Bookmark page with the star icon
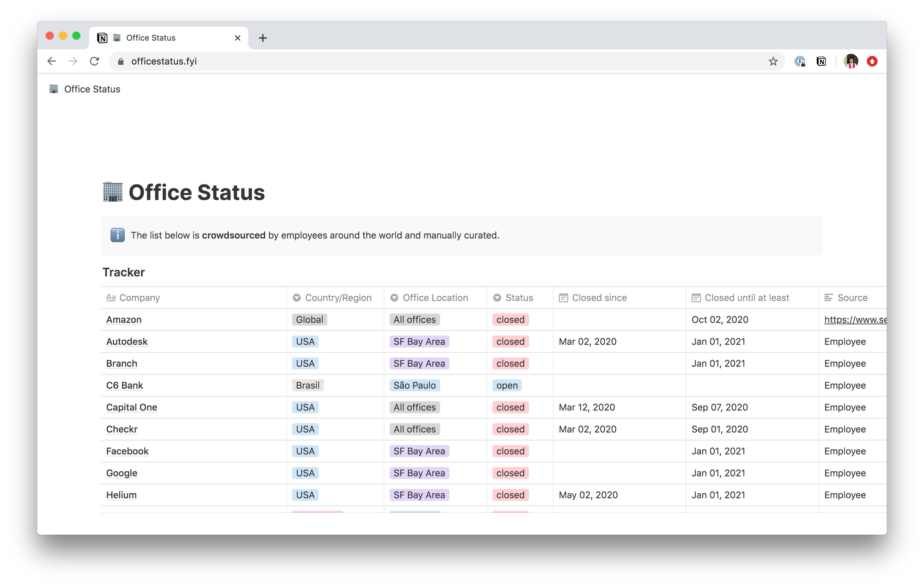Image resolution: width=924 pixels, height=588 pixels. [773, 61]
